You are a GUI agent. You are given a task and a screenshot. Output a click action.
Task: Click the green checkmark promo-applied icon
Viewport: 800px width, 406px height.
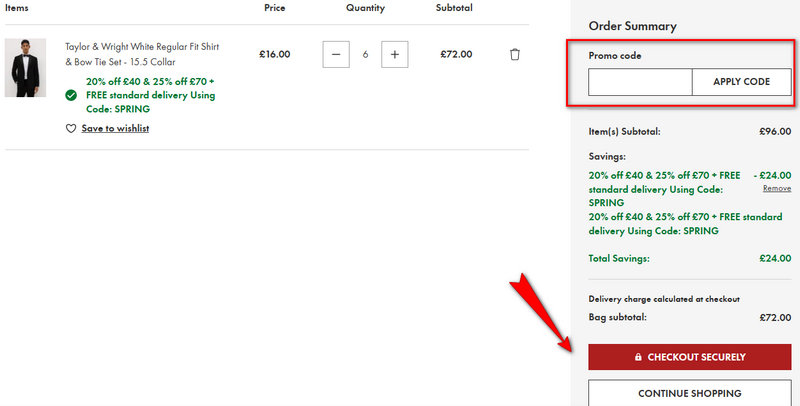tap(71, 95)
